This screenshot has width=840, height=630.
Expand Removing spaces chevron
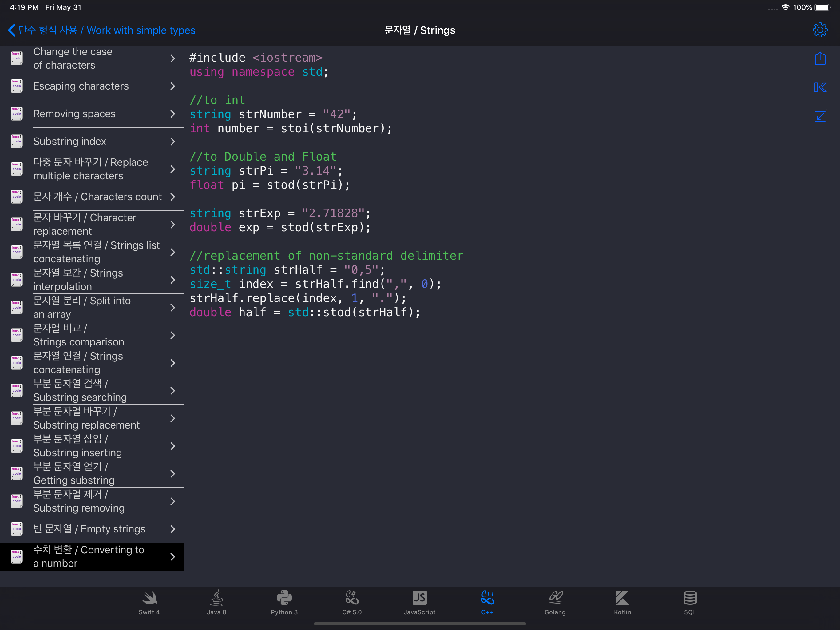(173, 114)
